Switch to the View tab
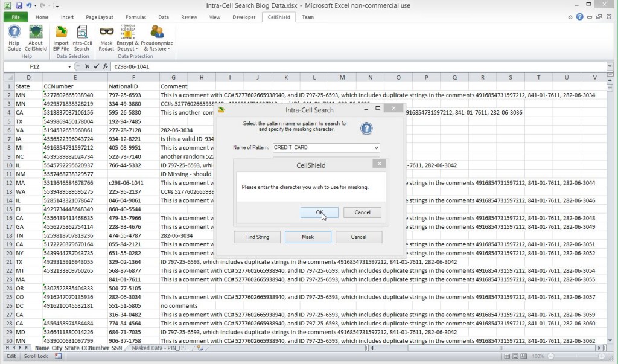The height and width of the screenshot is (364, 618). (215, 17)
